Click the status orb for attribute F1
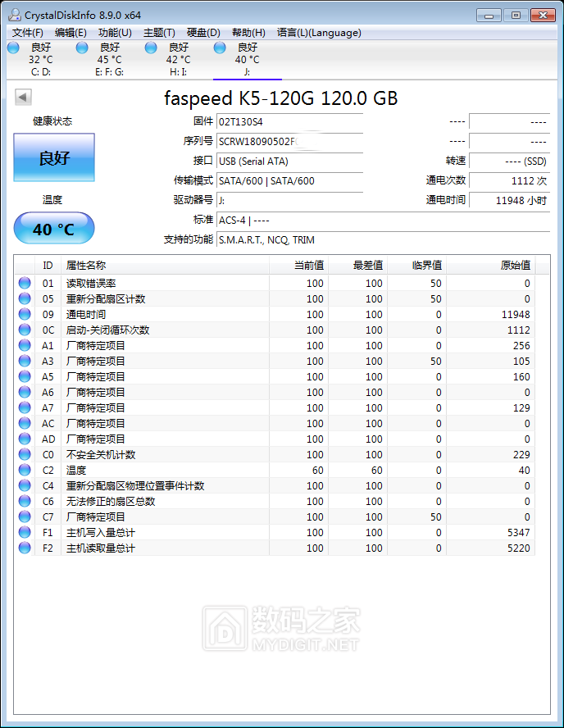The image size is (564, 728). pyautogui.click(x=25, y=532)
